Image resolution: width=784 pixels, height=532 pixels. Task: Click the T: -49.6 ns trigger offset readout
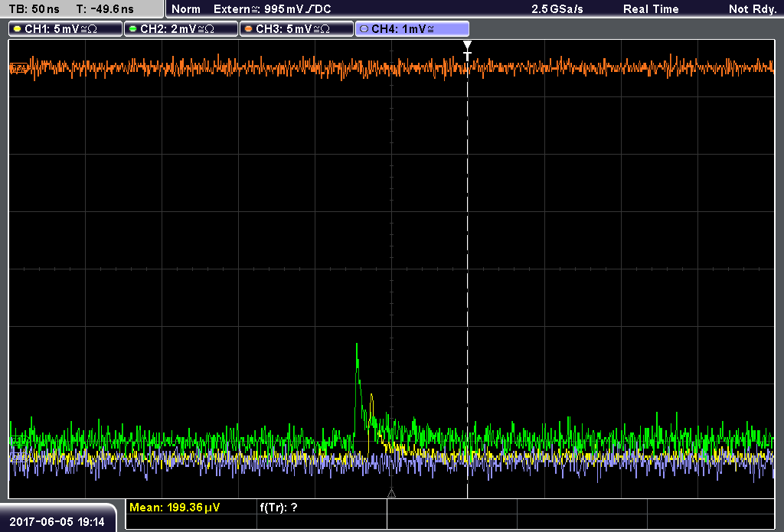coord(105,9)
